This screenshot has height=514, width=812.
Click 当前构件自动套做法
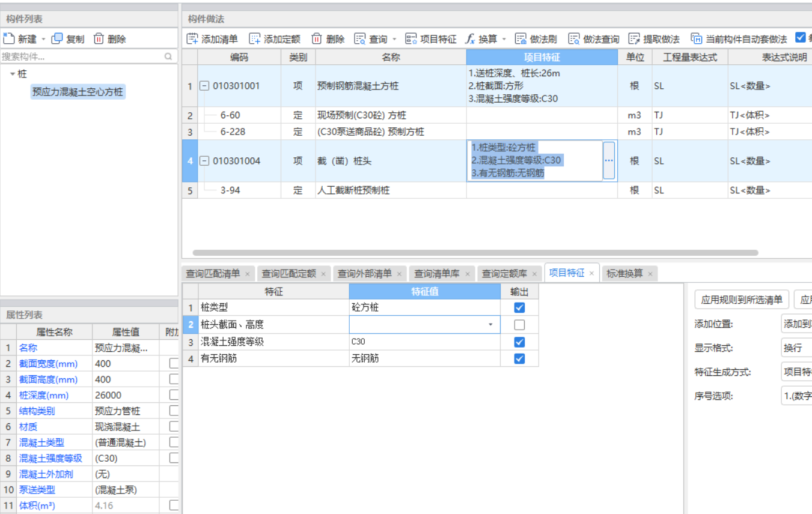click(739, 39)
